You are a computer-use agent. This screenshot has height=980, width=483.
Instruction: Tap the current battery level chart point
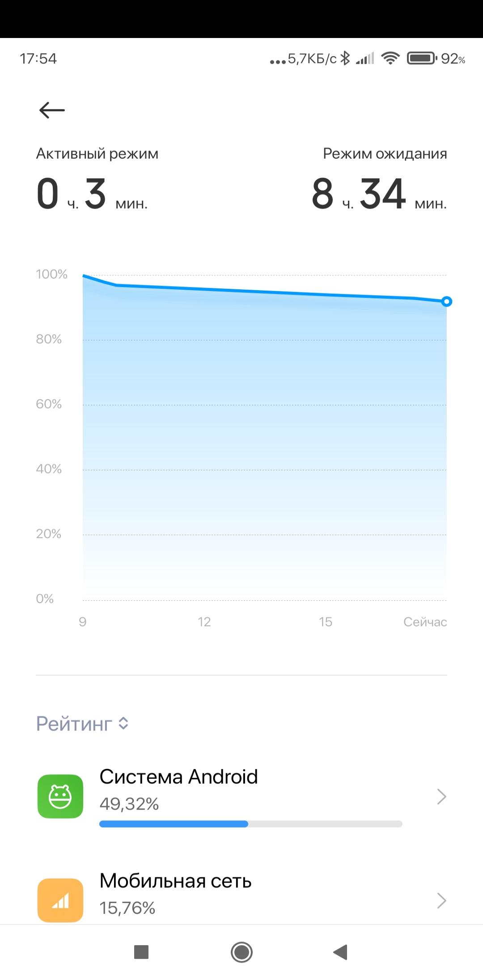coord(446,302)
